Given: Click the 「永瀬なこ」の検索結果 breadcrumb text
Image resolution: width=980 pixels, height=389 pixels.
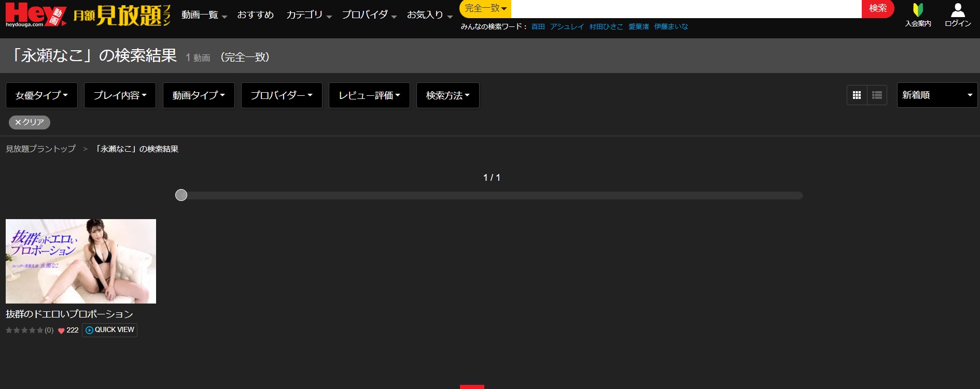Looking at the screenshot, I should 137,149.
